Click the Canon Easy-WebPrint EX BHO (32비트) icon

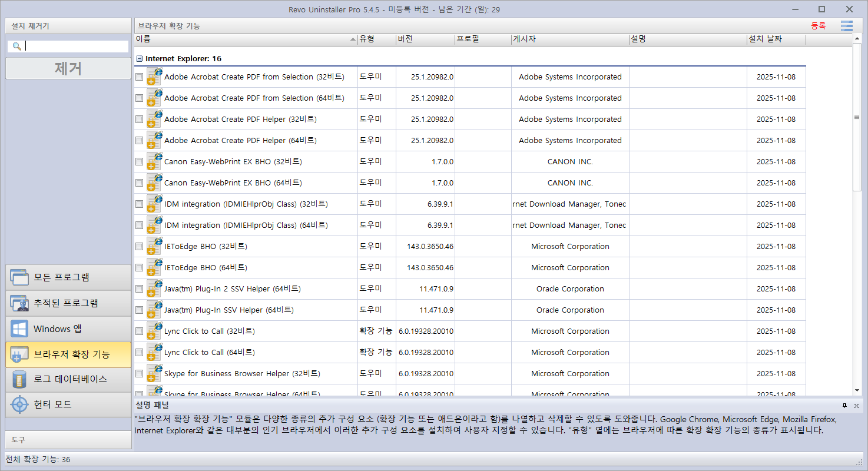tap(154, 162)
